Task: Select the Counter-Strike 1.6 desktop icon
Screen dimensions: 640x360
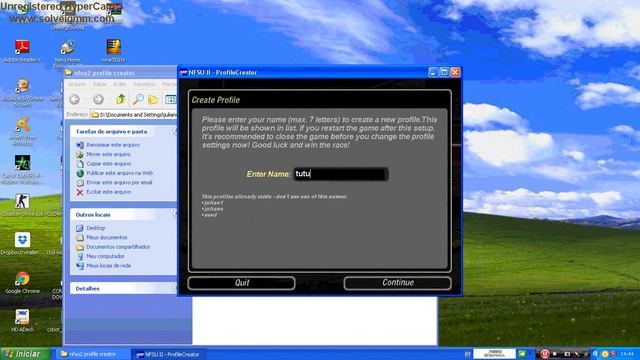Action: (22, 205)
